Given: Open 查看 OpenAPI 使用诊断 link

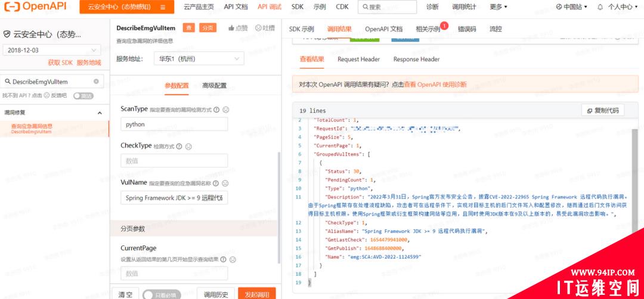Looking at the screenshot, I should coord(435,85).
